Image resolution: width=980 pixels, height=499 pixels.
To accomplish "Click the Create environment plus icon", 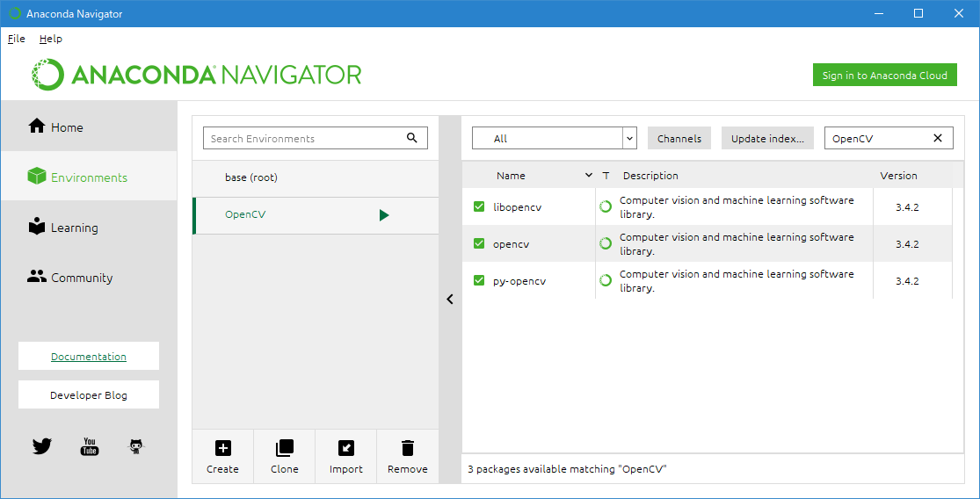I will point(222,448).
